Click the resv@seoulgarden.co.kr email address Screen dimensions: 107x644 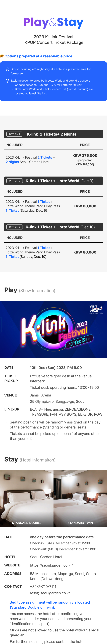(50, 593)
